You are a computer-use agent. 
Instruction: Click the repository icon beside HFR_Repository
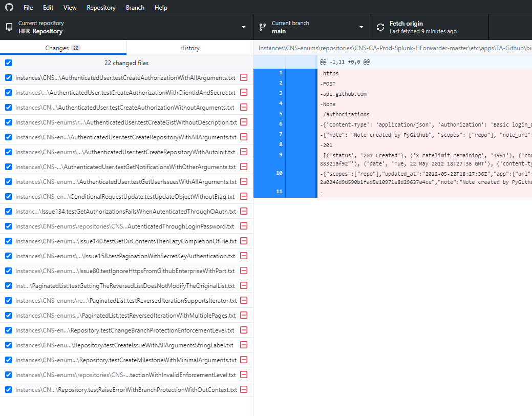8,26
